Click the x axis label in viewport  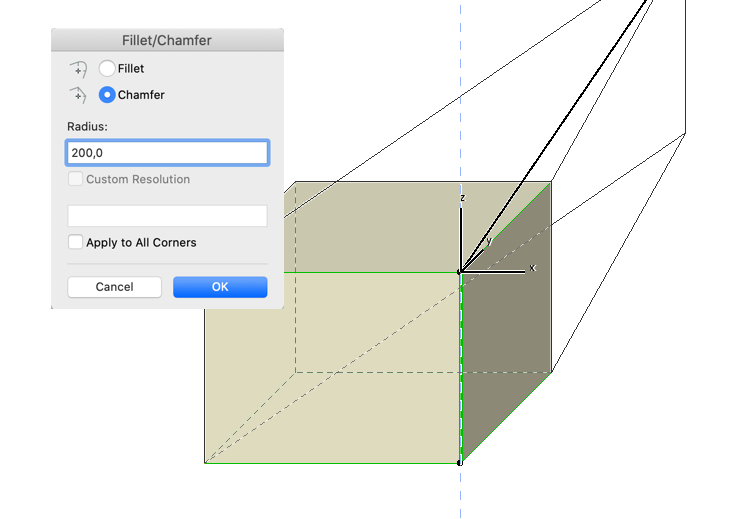533,268
